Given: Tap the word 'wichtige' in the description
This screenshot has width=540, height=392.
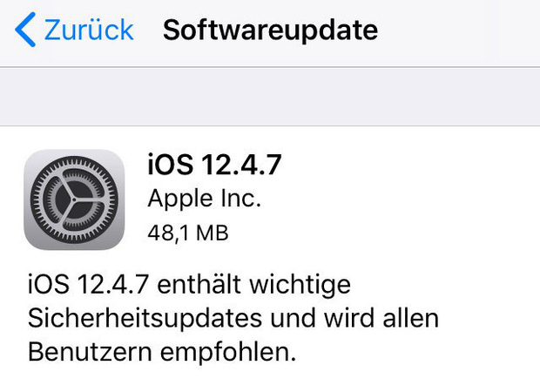Looking at the screenshot, I should [x=300, y=286].
